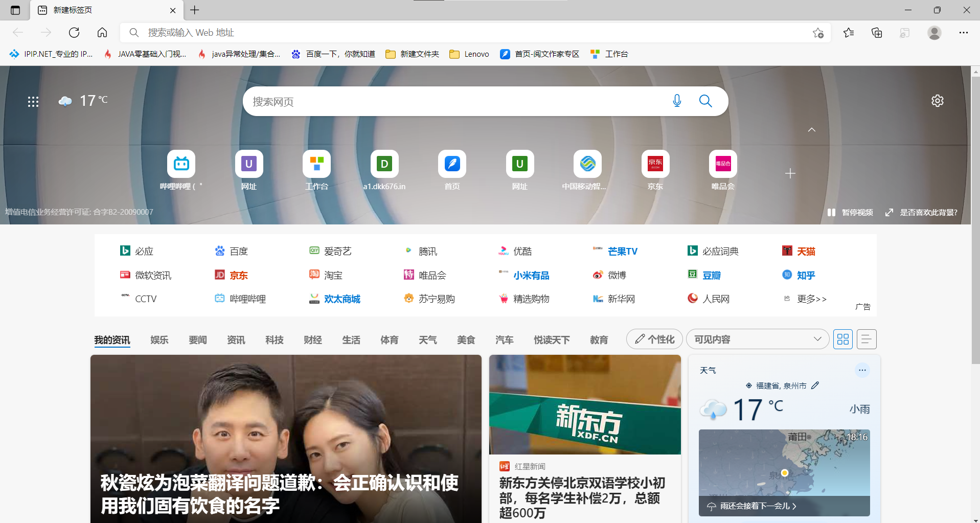Open the browser Collections icon

877,33
